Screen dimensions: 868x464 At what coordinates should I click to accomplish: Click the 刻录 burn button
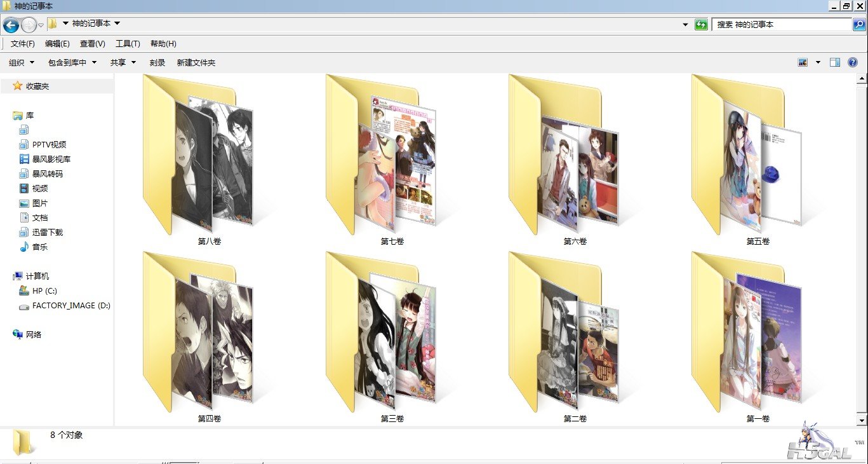[157, 62]
